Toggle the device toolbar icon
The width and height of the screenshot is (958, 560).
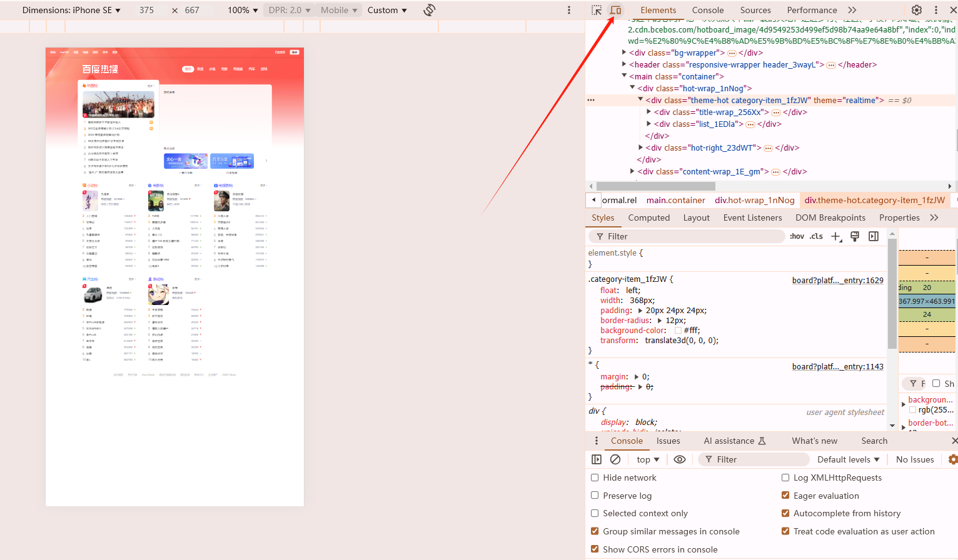point(616,10)
